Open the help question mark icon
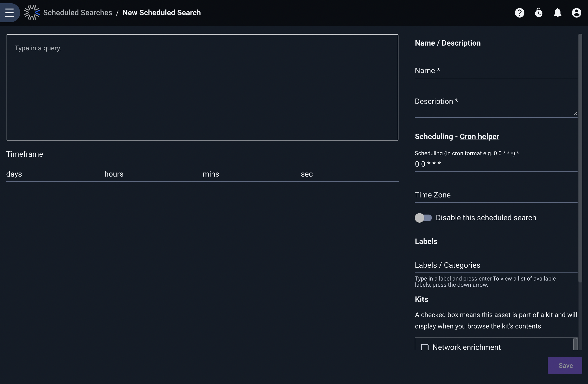Screen dimensions: 588x384 pyautogui.click(x=520, y=13)
